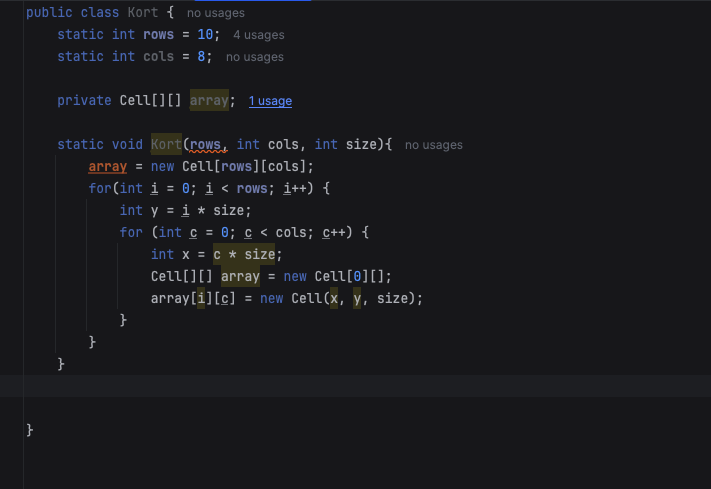Click the value '10' in rows declaration
Viewport: 711px width, 489px height.
205,34
